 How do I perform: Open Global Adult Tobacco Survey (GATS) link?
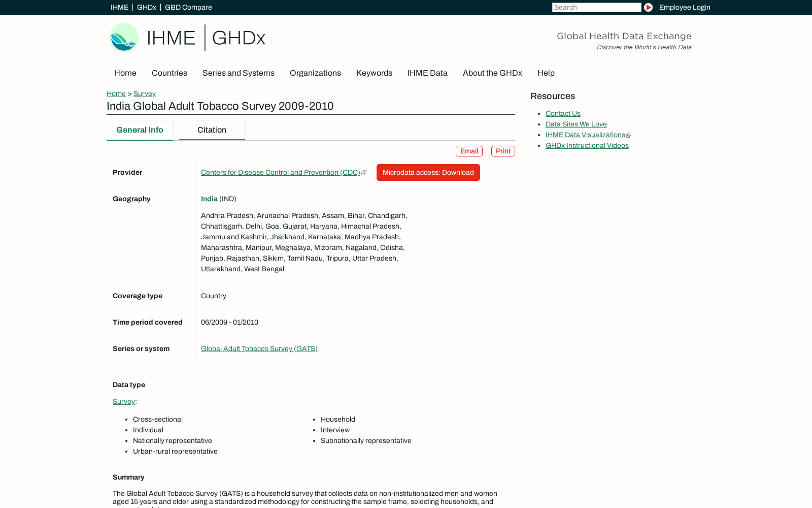click(x=259, y=349)
